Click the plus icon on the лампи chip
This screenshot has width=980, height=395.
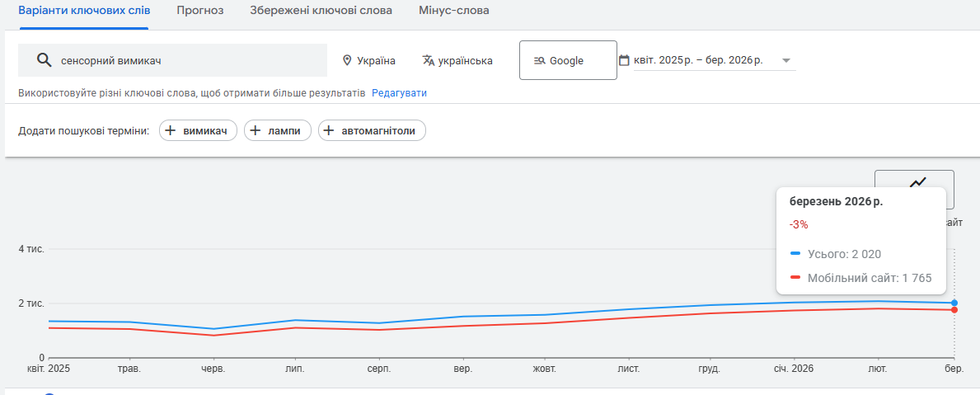[x=256, y=130]
